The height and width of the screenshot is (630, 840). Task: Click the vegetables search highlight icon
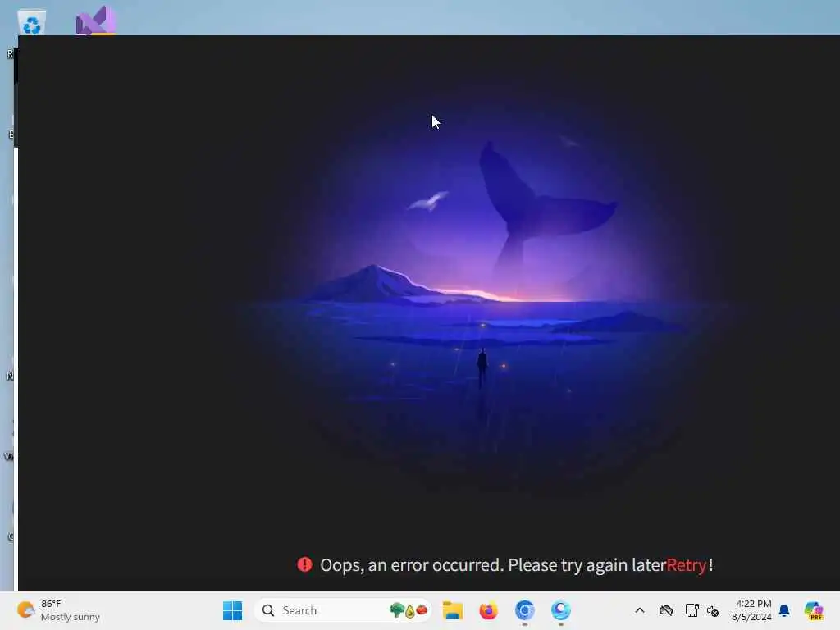[409, 610]
